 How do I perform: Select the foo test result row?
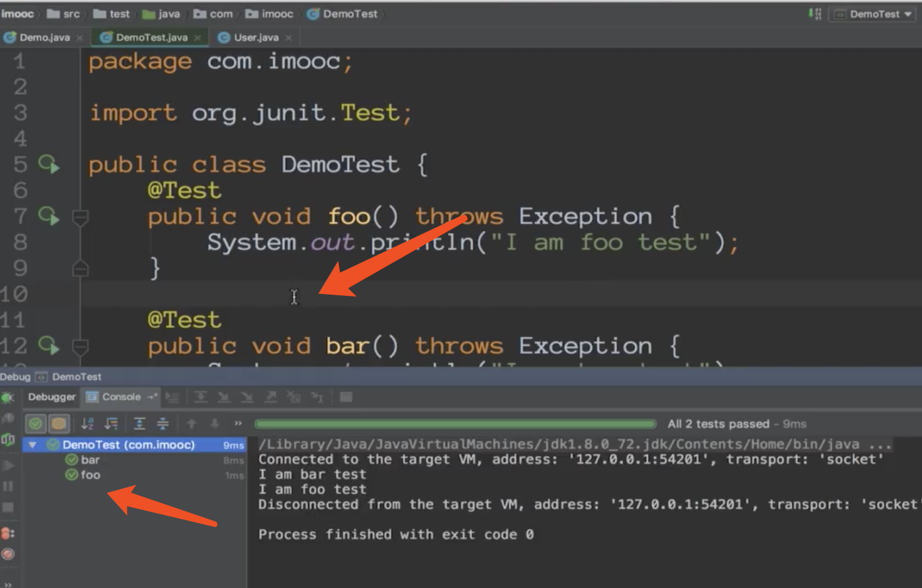pyautogui.click(x=133, y=475)
